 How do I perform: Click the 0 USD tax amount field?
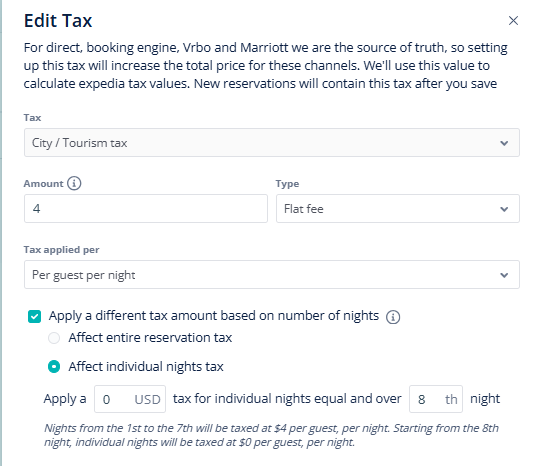click(x=130, y=399)
